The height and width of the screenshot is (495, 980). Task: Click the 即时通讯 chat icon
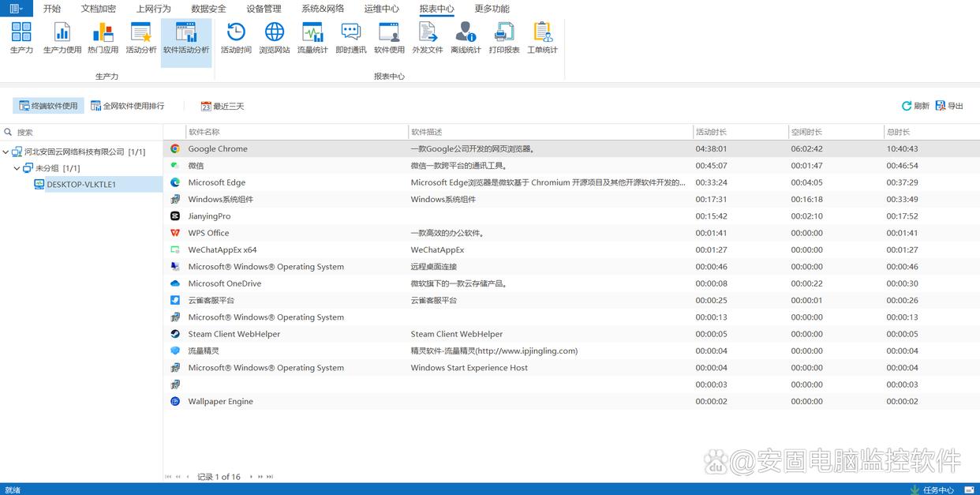coord(351,37)
